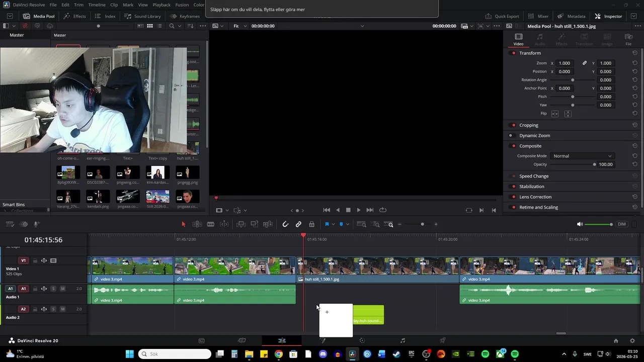Image resolution: width=644 pixels, height=362 pixels.
Task: Open the Effects panel
Action: click(74, 16)
